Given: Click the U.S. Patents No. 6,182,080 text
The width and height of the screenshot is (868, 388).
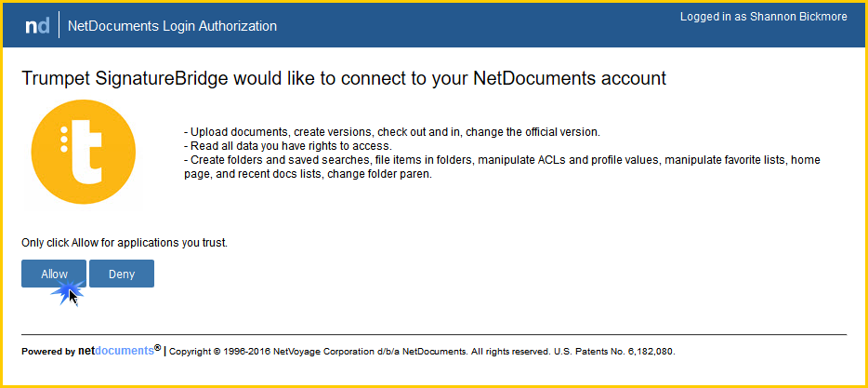Looking at the screenshot, I should [x=614, y=352].
